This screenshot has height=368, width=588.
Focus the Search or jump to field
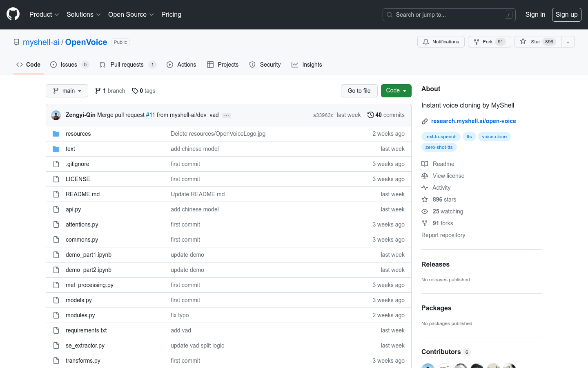[x=449, y=15]
